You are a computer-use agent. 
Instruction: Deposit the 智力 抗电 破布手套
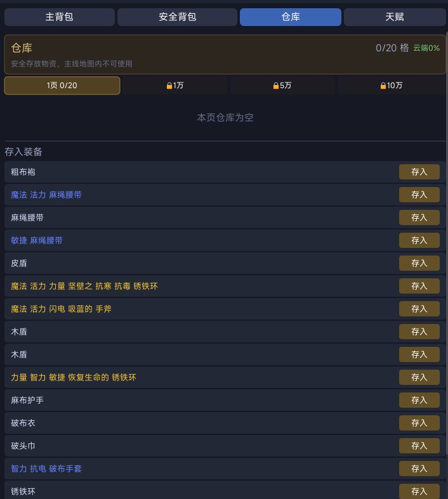click(x=419, y=469)
